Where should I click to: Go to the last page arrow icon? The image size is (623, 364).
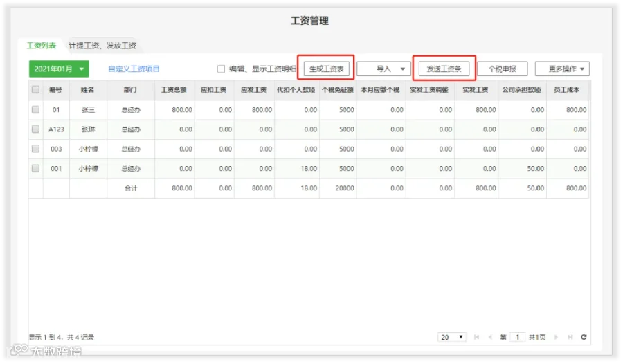point(570,337)
